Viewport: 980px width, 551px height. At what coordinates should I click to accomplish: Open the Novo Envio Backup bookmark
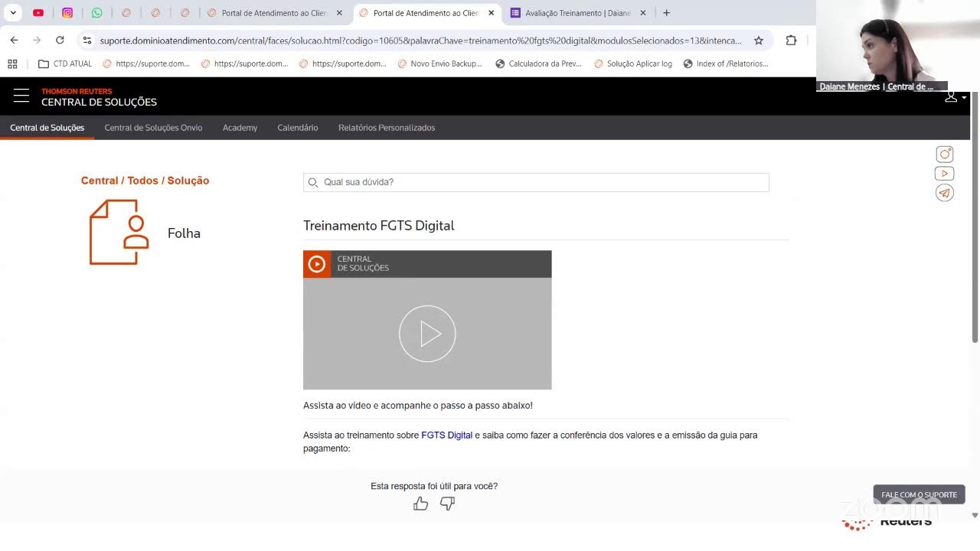point(439,64)
